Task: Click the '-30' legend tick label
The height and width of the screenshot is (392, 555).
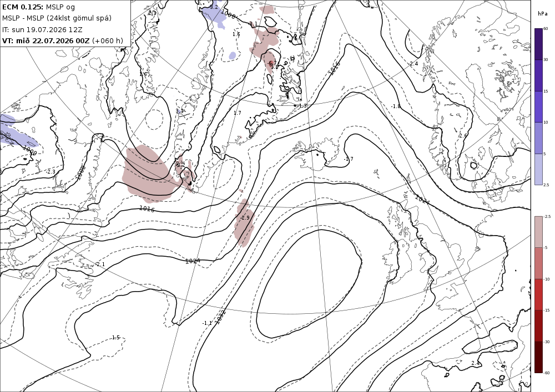Action: 547,342
